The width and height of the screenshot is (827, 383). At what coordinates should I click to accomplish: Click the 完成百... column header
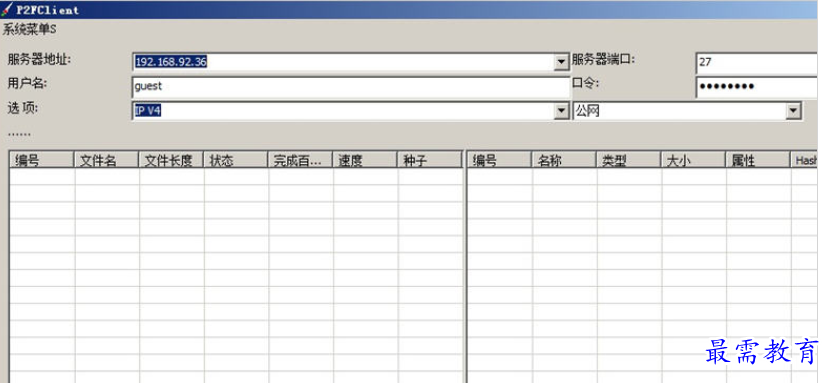pyautogui.click(x=300, y=160)
